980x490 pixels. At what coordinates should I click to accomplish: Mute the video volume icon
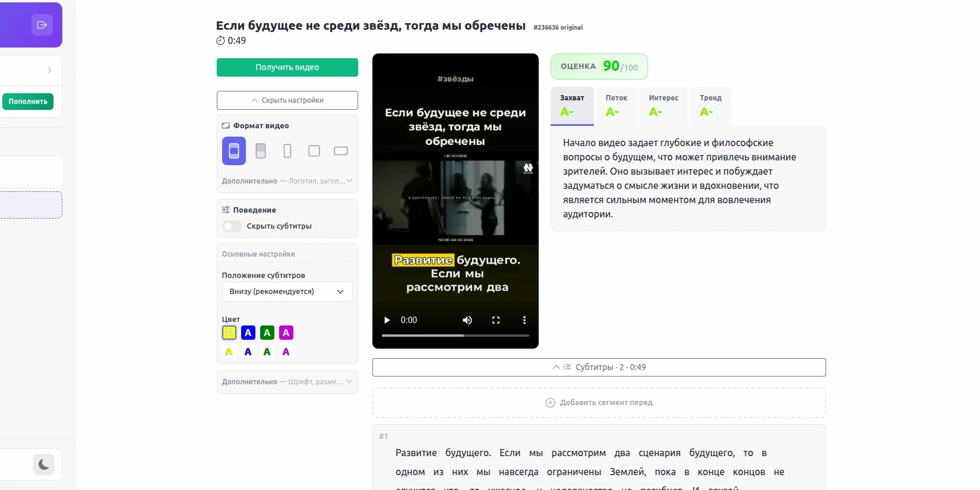(x=467, y=320)
